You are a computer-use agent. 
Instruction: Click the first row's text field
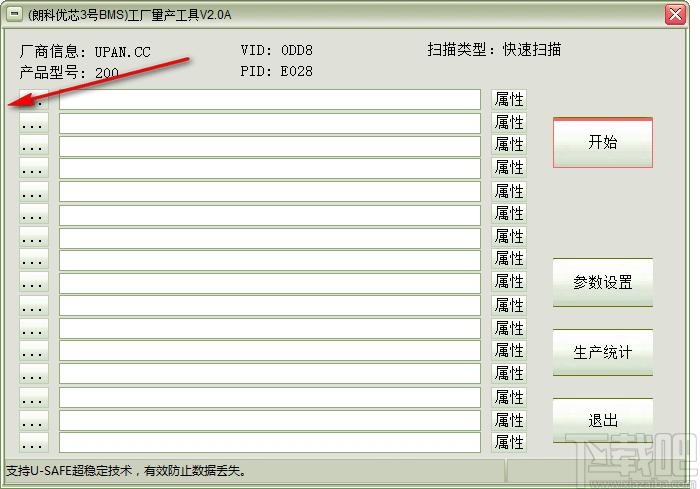tap(270, 100)
